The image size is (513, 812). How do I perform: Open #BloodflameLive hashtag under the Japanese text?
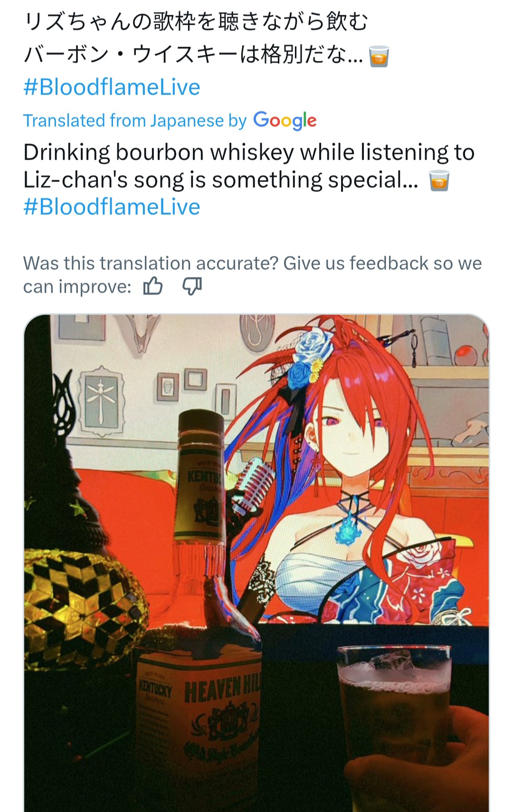point(112,87)
